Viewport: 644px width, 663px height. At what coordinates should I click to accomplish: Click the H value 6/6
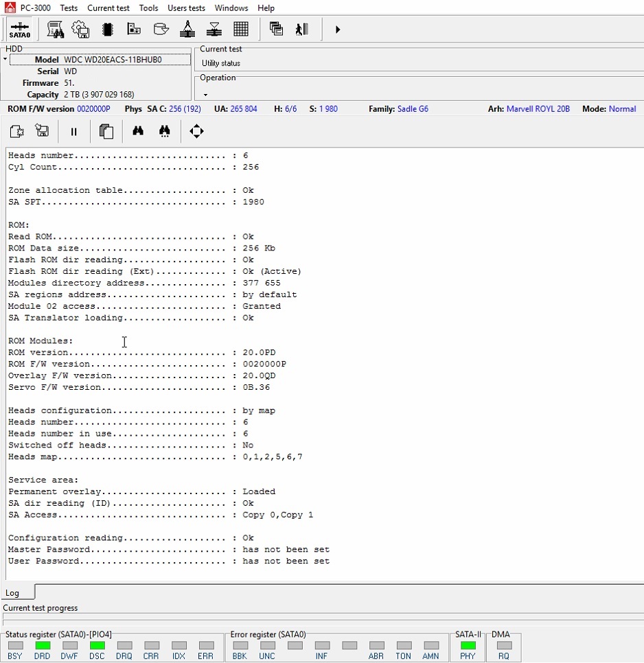pyautogui.click(x=291, y=109)
